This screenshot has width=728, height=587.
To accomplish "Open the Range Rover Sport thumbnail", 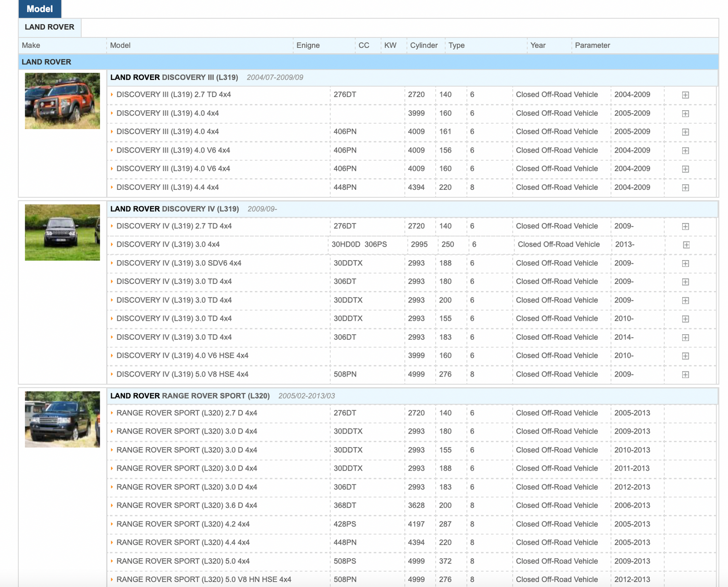I will point(62,419).
